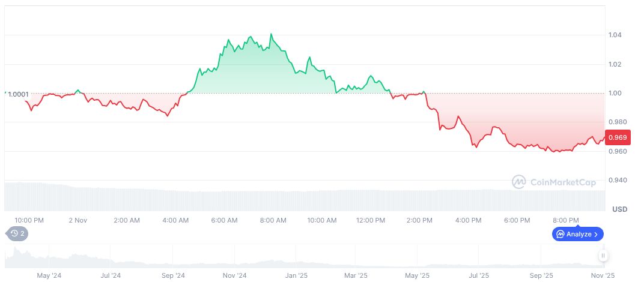Click the 0.940 price axis label
This screenshot has height=282, width=644.
pos(617,181)
